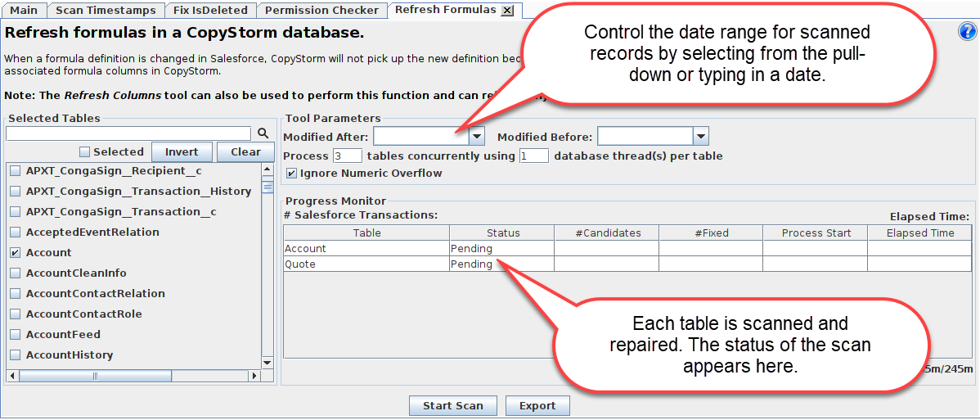This screenshot has height=420, width=980.
Task: Toggle Ignore Numeric Overflow option
Action: pyautogui.click(x=291, y=174)
